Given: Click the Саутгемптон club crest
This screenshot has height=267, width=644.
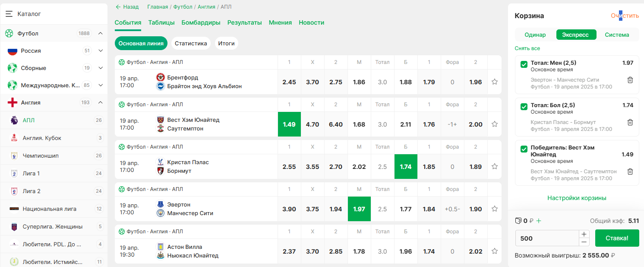Looking at the screenshot, I should pos(161,128).
